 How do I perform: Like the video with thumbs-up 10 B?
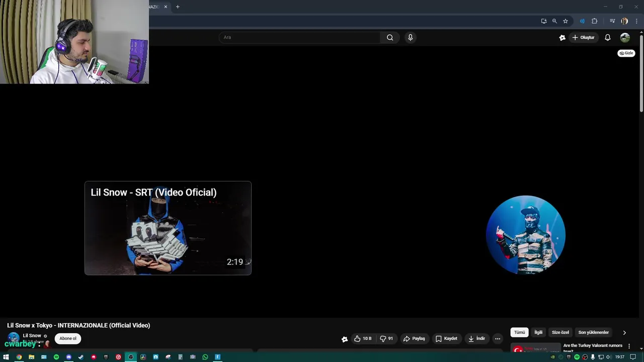tap(363, 338)
